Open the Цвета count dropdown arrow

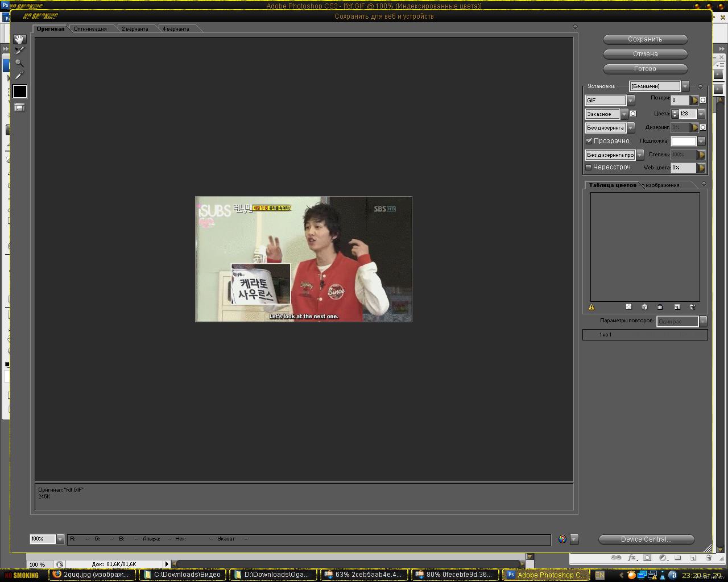(701, 114)
